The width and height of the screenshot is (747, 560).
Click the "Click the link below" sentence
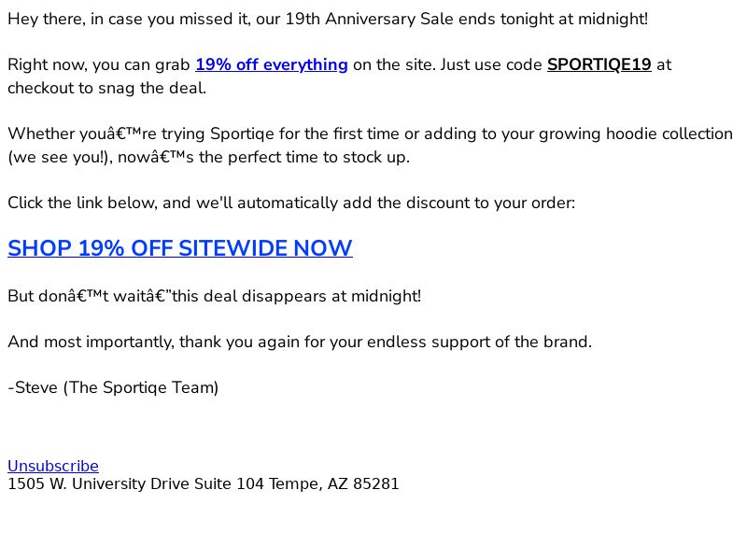pyautogui.click(x=291, y=203)
